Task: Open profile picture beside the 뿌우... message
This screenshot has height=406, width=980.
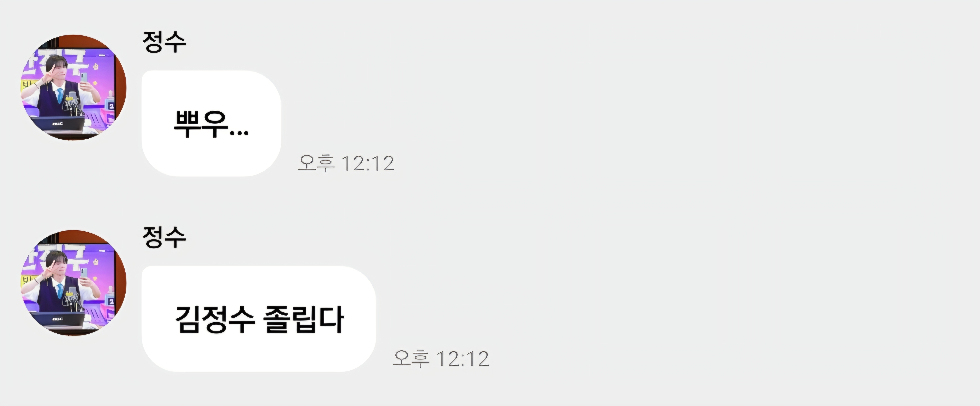Action: [x=73, y=88]
